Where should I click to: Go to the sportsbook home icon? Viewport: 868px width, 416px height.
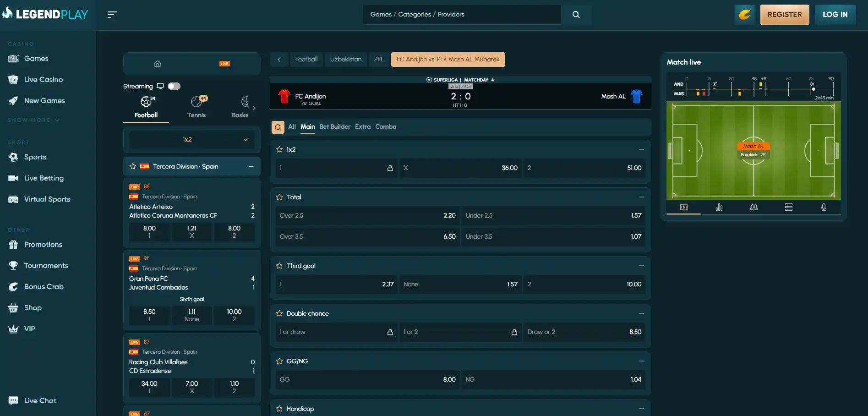click(x=158, y=64)
